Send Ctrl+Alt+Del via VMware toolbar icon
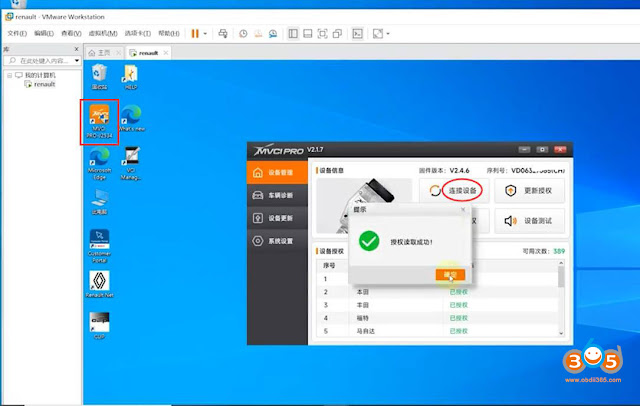 click(x=223, y=33)
